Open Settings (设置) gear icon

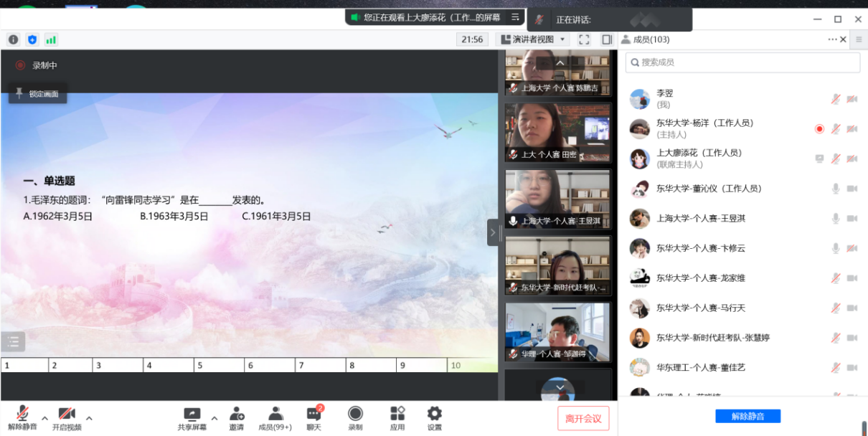pyautogui.click(x=435, y=418)
